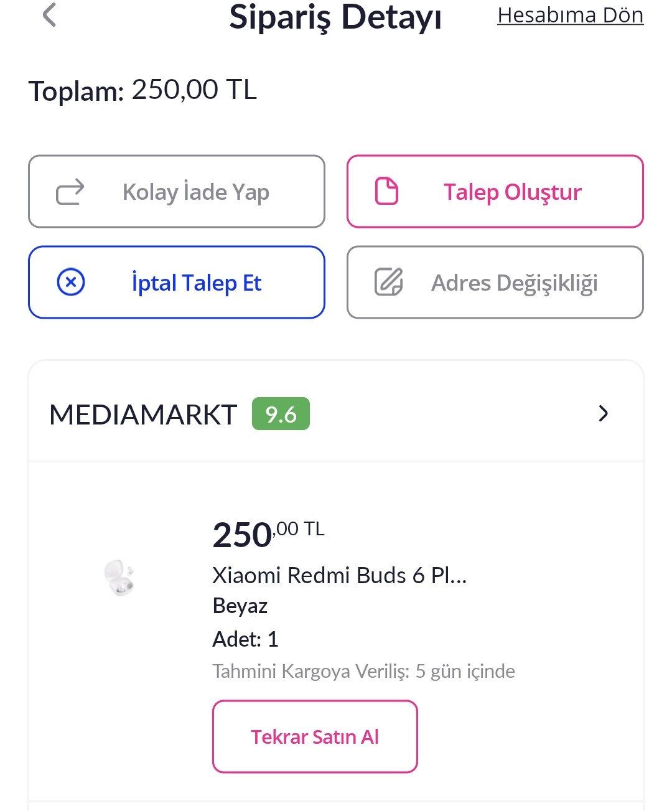The height and width of the screenshot is (811, 672).
Task: Open the MEDIAMARKT seller name
Action: (x=143, y=415)
